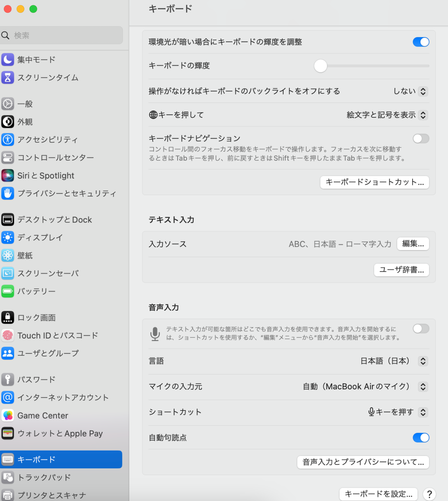Select the Game Center sidebar label
This screenshot has height=501, width=448.
[43, 415]
